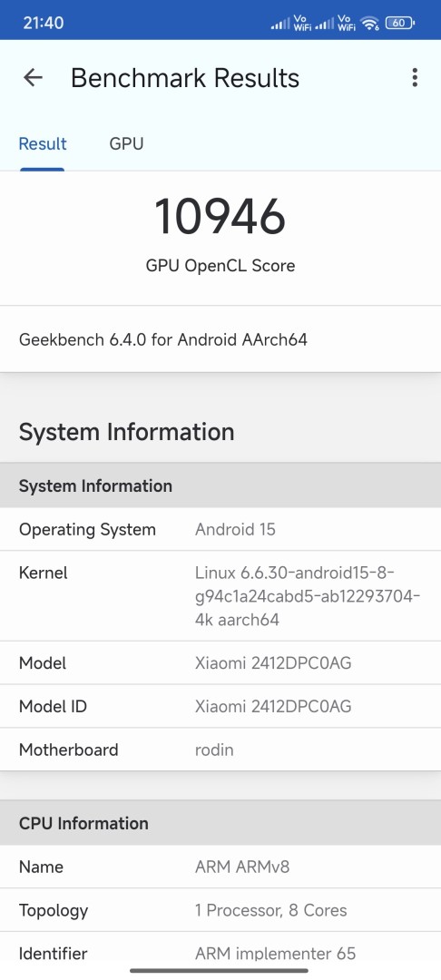Image resolution: width=441 pixels, height=980 pixels.
Task: Tap the Motherboard rodin row
Action: pyautogui.click(x=220, y=750)
